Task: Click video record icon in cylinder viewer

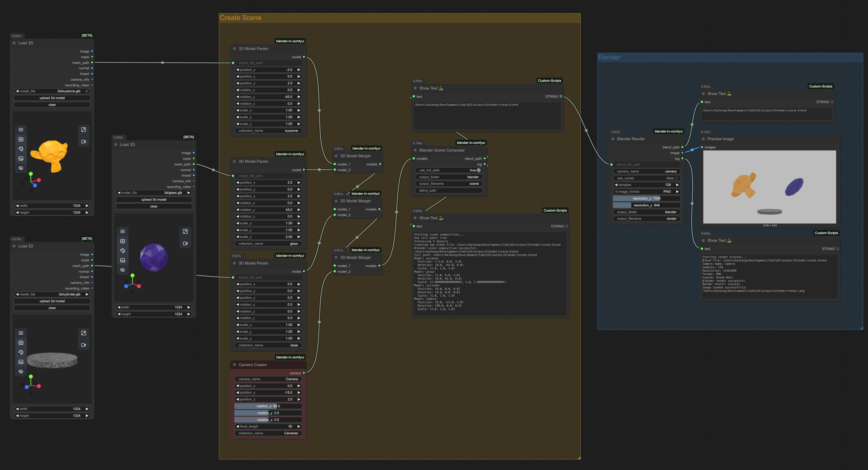Action: tap(83, 345)
